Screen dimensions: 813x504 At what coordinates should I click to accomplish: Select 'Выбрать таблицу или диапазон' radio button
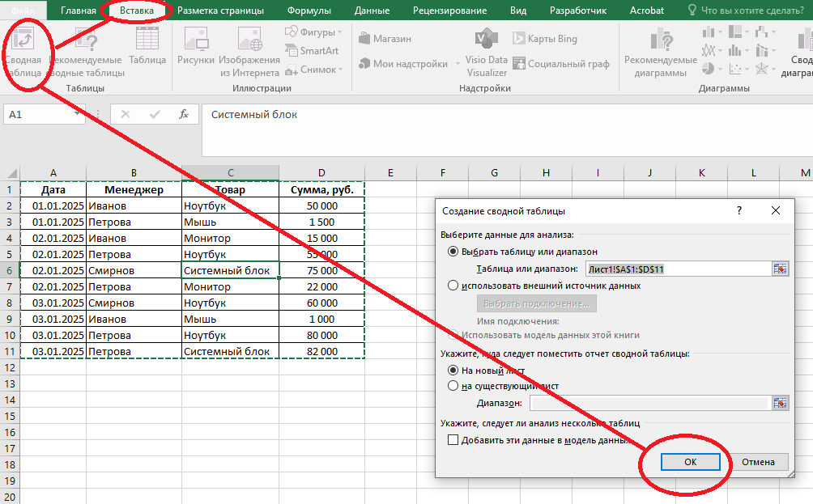pyautogui.click(x=453, y=252)
